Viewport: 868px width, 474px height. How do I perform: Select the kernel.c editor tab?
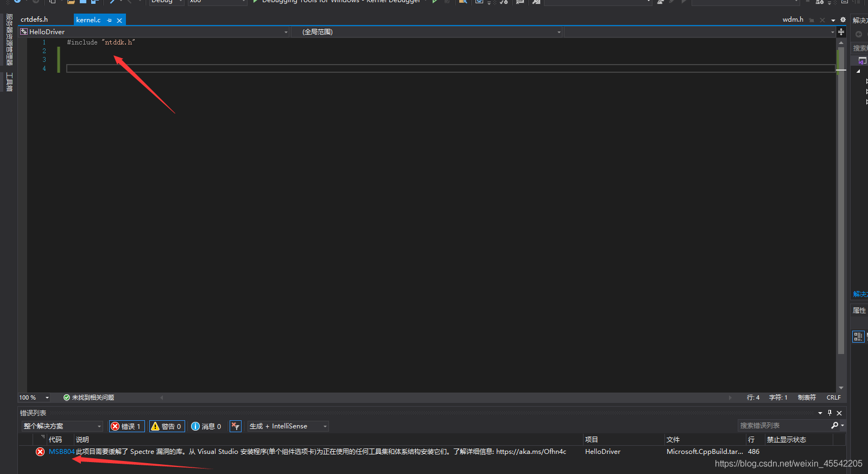pos(88,20)
